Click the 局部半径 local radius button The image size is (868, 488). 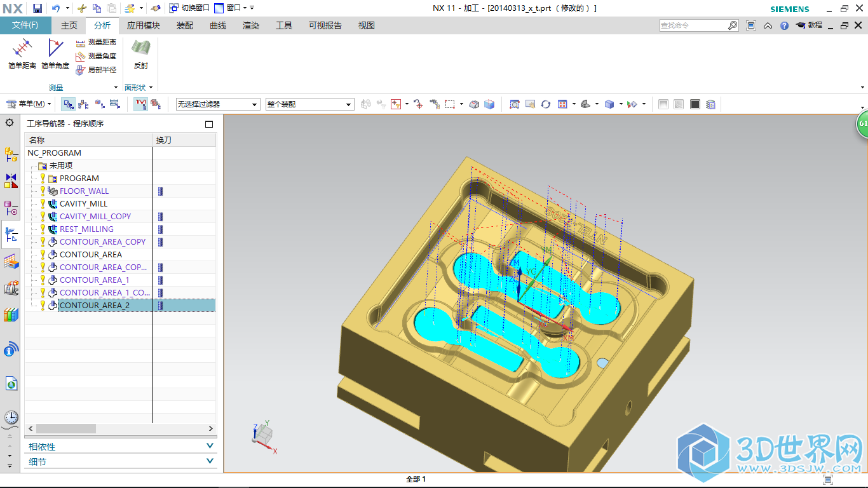(96, 70)
